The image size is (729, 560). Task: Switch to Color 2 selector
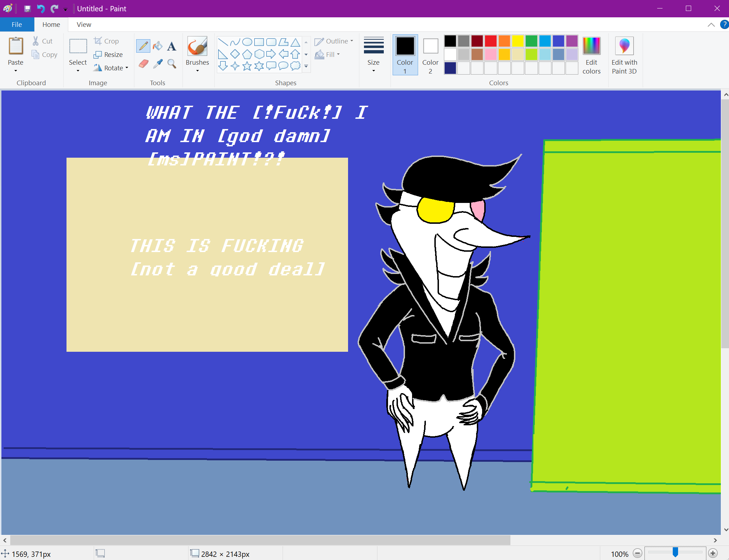(430, 55)
